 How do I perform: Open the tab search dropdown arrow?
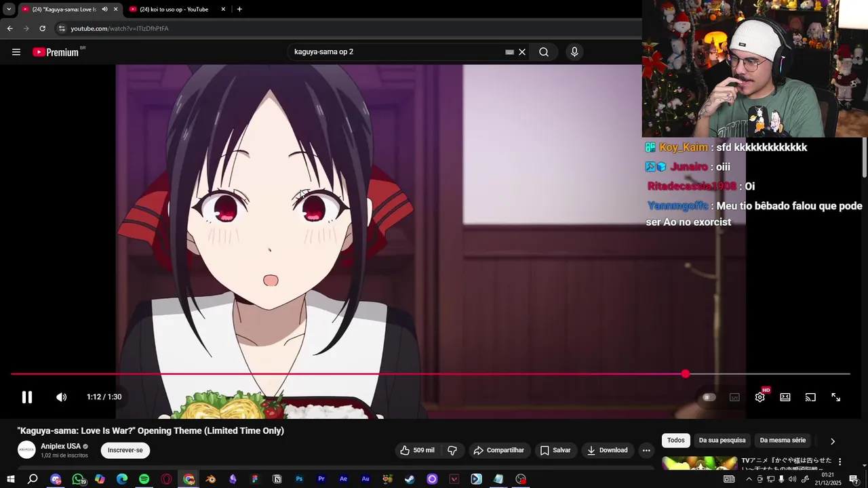[x=9, y=9]
